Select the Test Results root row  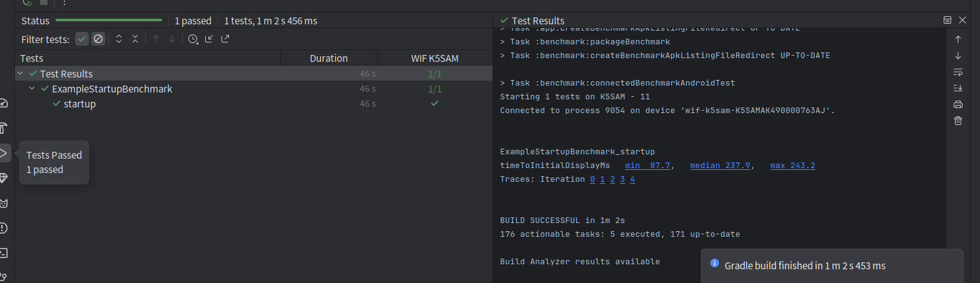point(253,74)
